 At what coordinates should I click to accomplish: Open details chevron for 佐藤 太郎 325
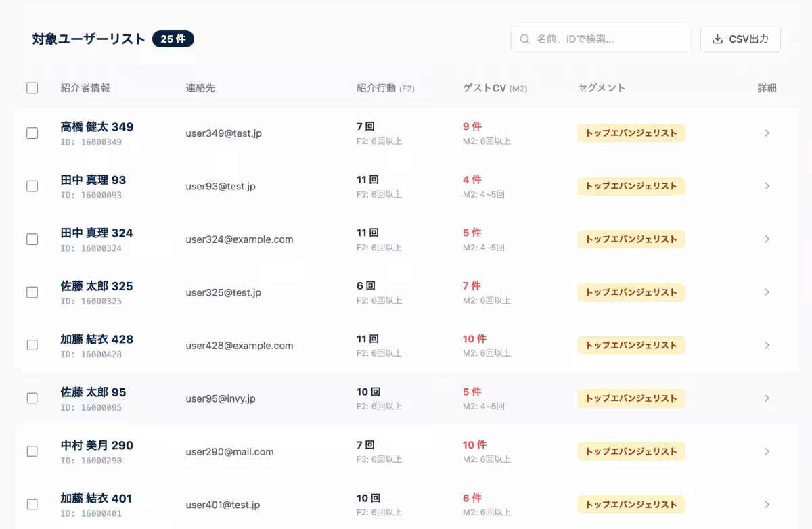point(767,292)
